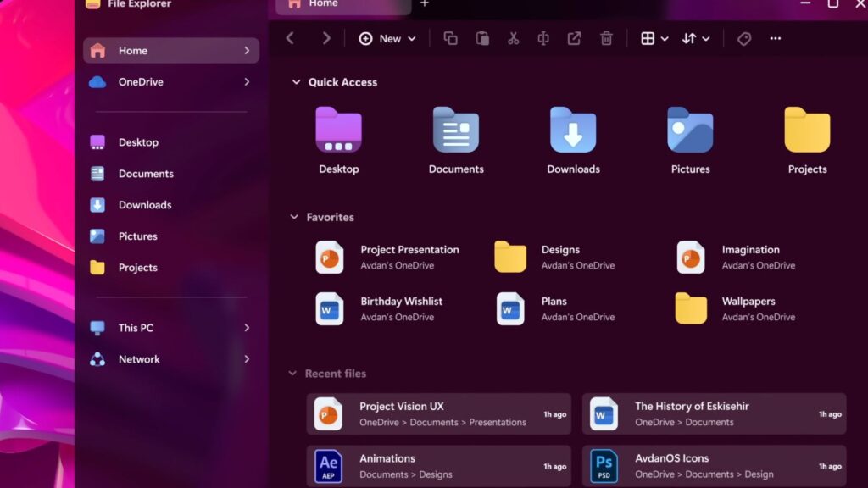Select OneDrive in the sidebar
This screenshot has width=868, height=488.
(x=141, y=82)
